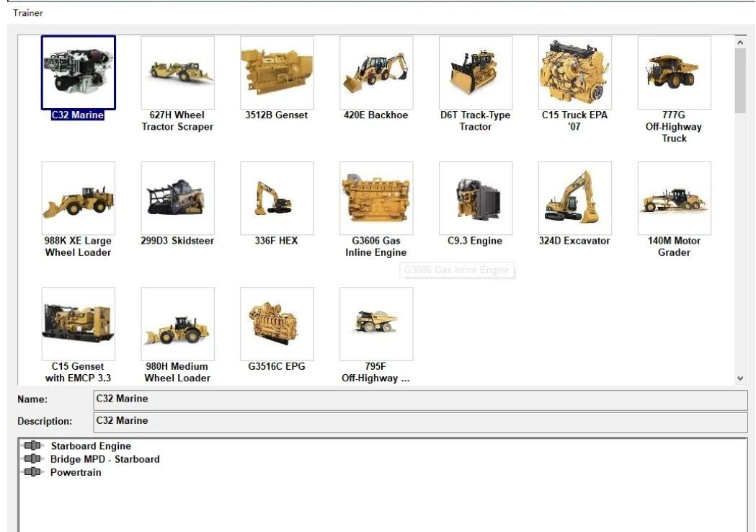Click the scroll down arrow in equipment list

click(740, 378)
